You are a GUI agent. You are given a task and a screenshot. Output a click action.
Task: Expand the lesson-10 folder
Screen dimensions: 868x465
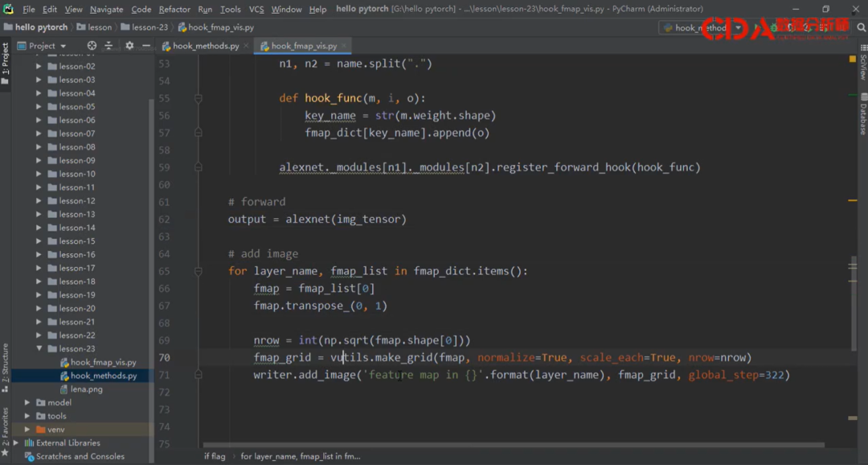(x=39, y=174)
